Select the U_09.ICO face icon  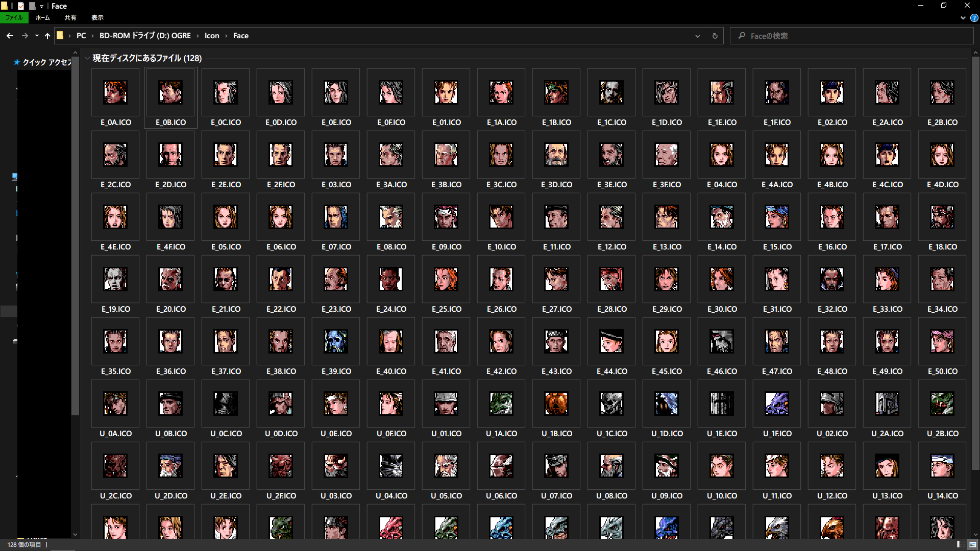(x=667, y=466)
